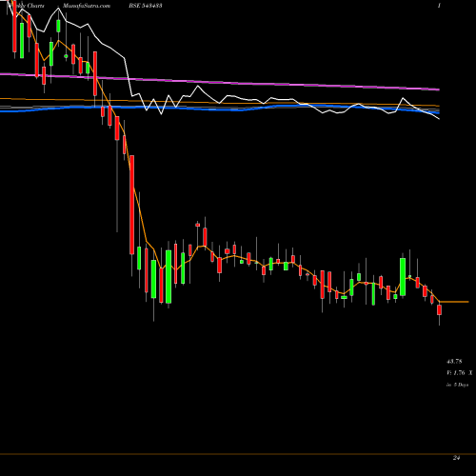This screenshot has height=476, width=476.
Task: Click the last red candle on the chart
Action: (x=440, y=309)
